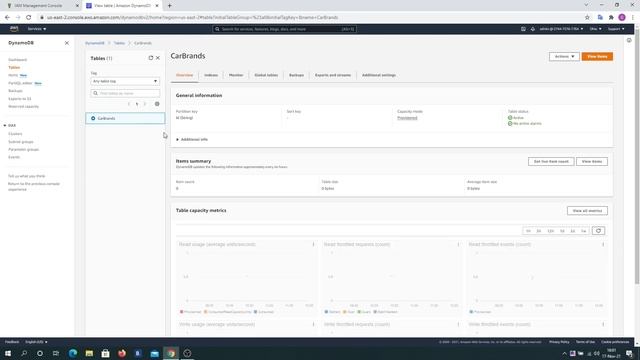
Task: Open Exports to S3 in sidebar
Action: pyautogui.click(x=20, y=99)
